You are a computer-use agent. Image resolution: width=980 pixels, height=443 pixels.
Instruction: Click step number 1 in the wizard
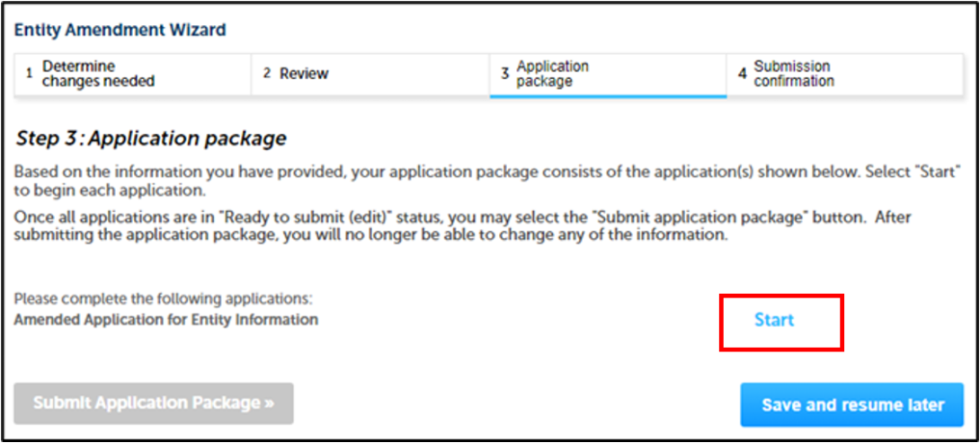30,74
